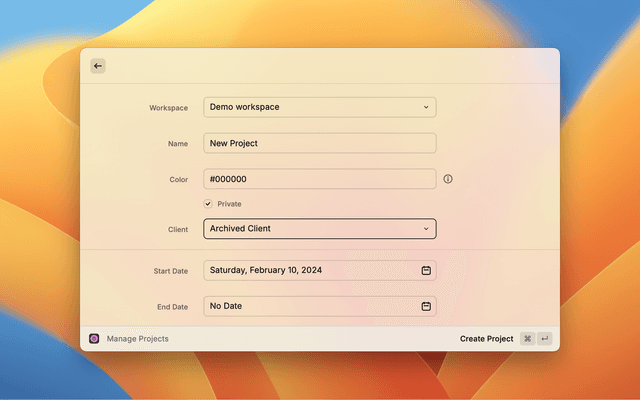Toggle the Private checkbox
The width and height of the screenshot is (640, 400).
(x=209, y=204)
